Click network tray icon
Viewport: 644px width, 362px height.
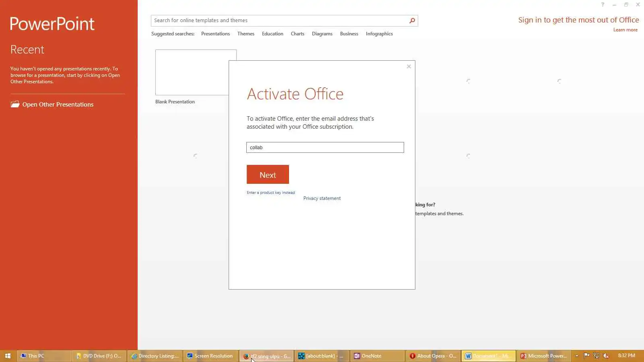[597, 356]
